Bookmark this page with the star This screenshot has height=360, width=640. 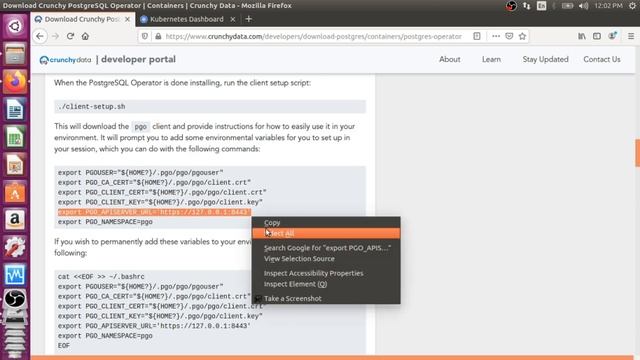pyautogui.click(x=522, y=36)
